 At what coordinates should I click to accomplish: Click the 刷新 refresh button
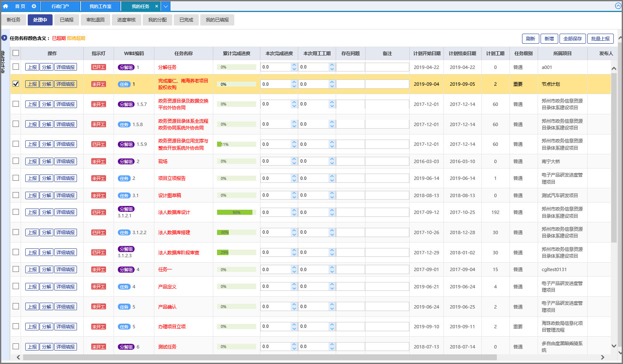tap(530, 39)
